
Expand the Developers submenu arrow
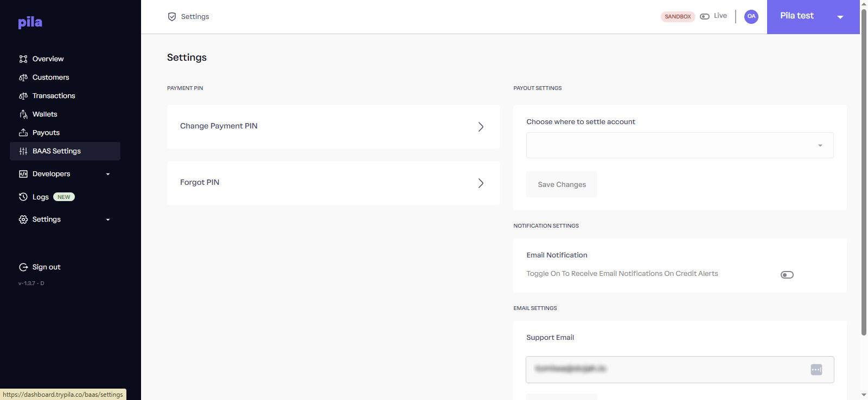tap(108, 174)
